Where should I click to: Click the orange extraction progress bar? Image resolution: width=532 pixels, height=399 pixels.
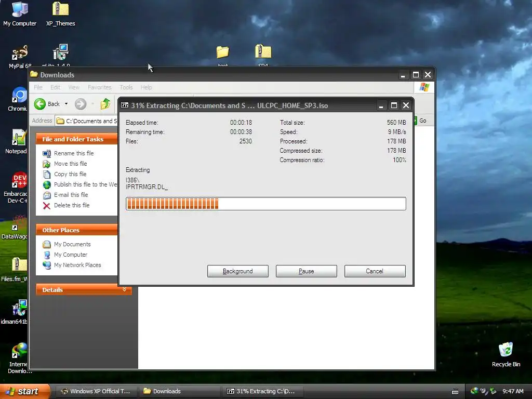pos(265,204)
